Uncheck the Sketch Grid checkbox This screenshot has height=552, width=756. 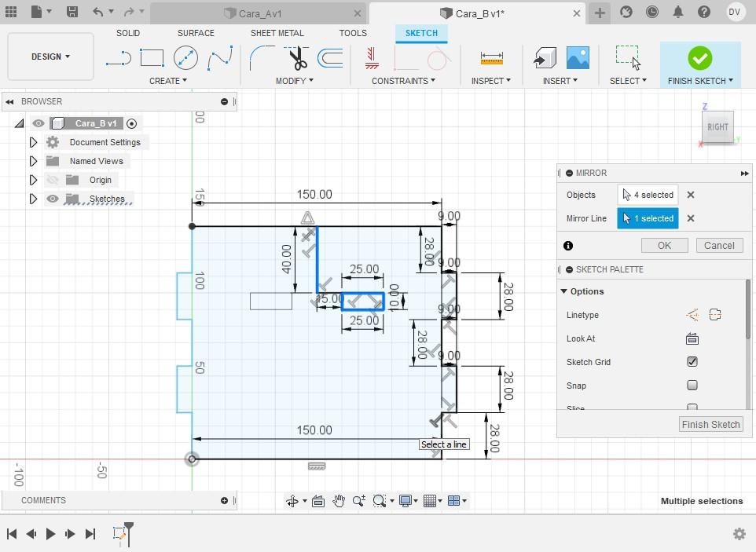coord(692,362)
